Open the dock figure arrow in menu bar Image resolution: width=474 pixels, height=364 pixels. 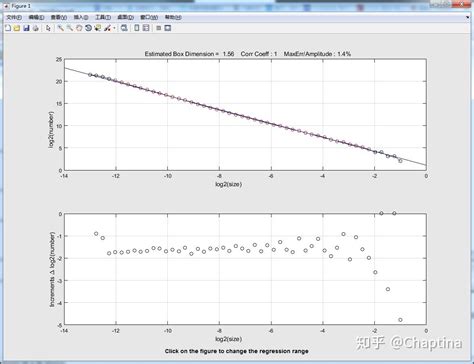(x=468, y=17)
